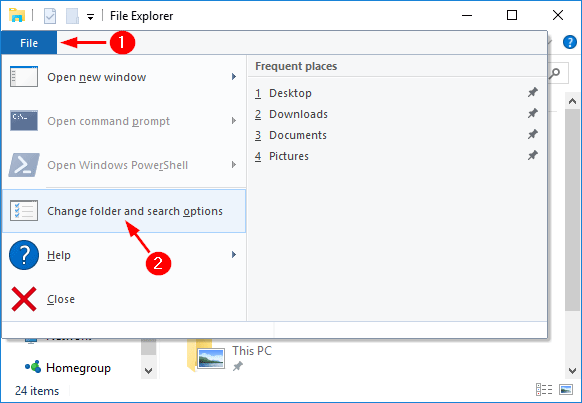Click the Frequent places header

tap(296, 66)
